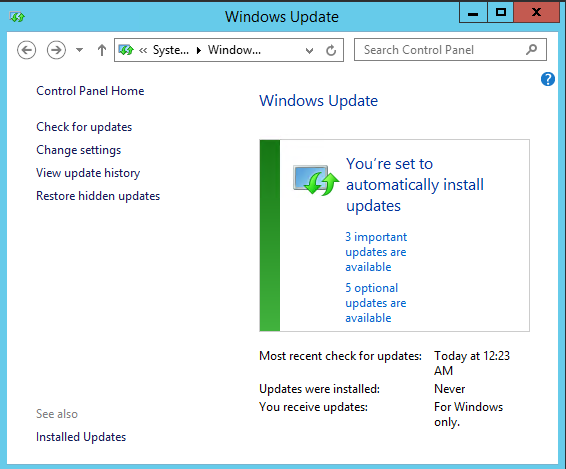Click the title bar Windows Update system icon
Image resolution: width=566 pixels, height=469 pixels.
pyautogui.click(x=17, y=17)
